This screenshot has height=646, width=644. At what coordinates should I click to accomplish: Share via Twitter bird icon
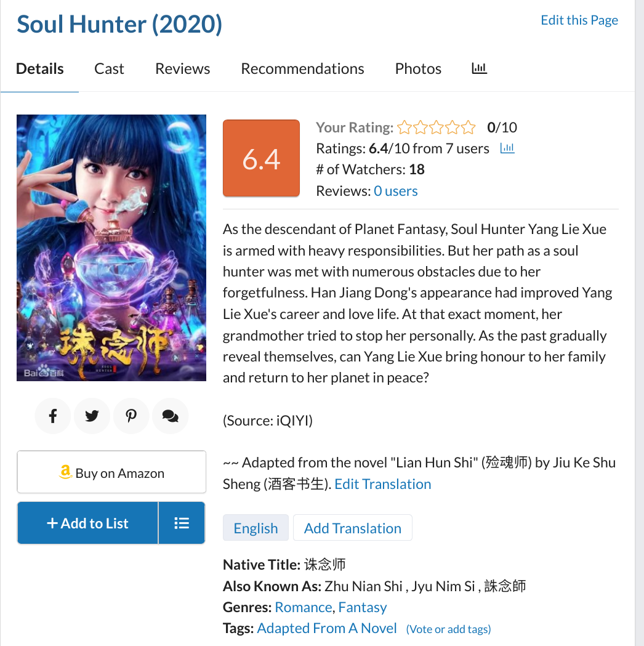92,416
